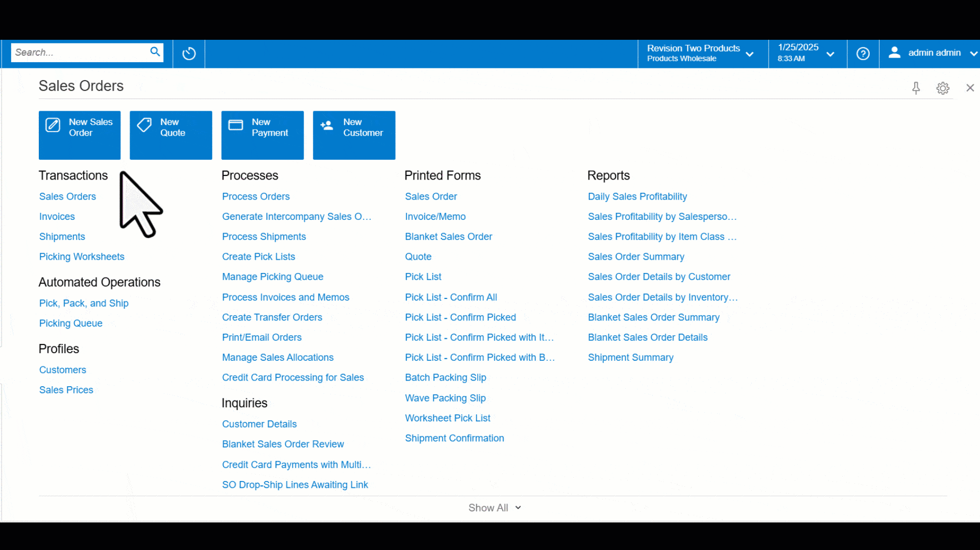This screenshot has width=980, height=550.
Task: Open Process Orders link
Action: point(256,196)
